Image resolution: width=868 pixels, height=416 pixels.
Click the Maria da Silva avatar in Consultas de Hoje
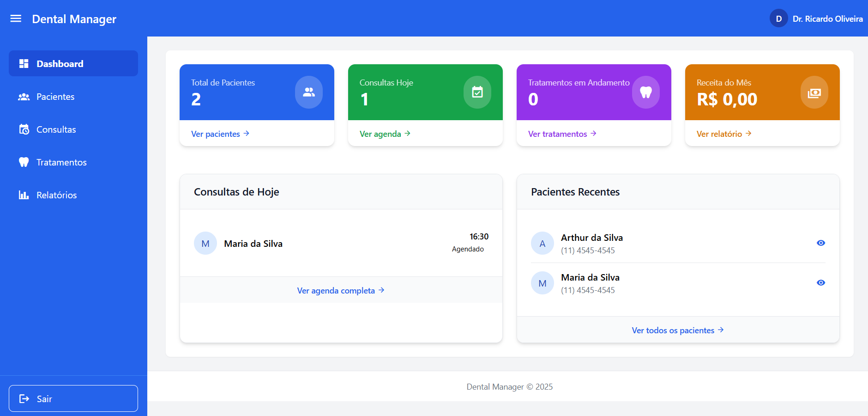(x=205, y=243)
